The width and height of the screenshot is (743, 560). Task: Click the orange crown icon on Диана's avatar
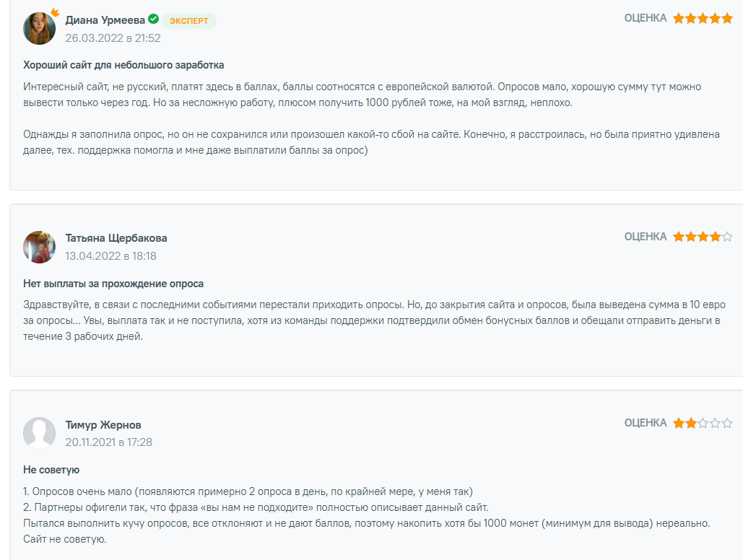[x=56, y=12]
